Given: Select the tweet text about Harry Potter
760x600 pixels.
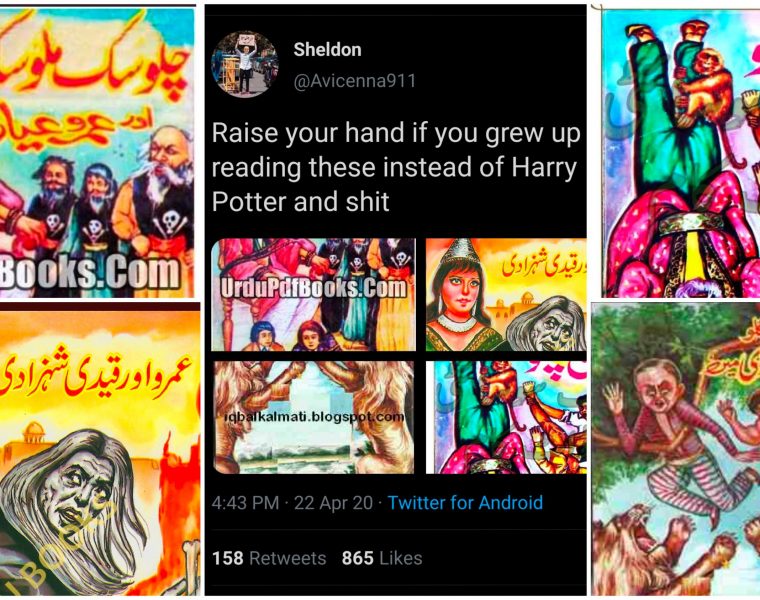Looking at the screenshot, I should (x=396, y=167).
